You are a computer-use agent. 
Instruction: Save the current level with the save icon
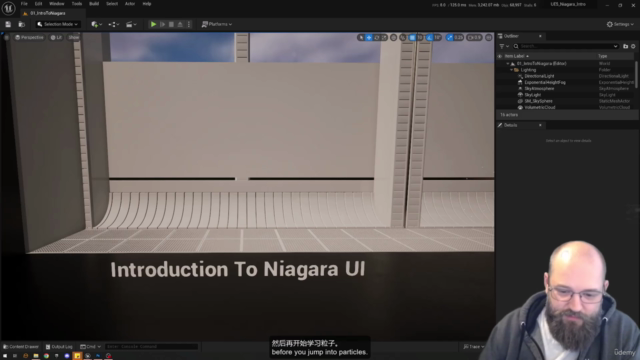(8, 24)
